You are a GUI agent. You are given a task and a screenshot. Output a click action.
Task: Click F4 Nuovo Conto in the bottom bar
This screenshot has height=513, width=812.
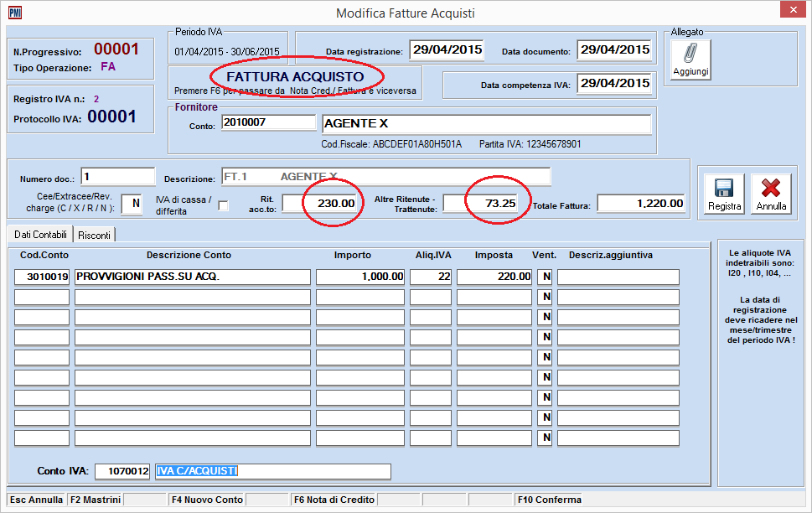point(206,500)
